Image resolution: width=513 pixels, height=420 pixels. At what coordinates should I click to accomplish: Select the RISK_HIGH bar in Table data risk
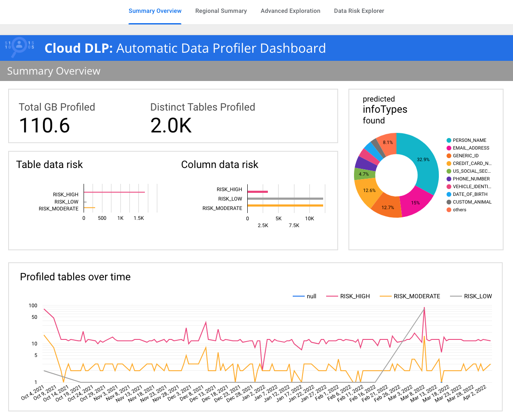(114, 192)
